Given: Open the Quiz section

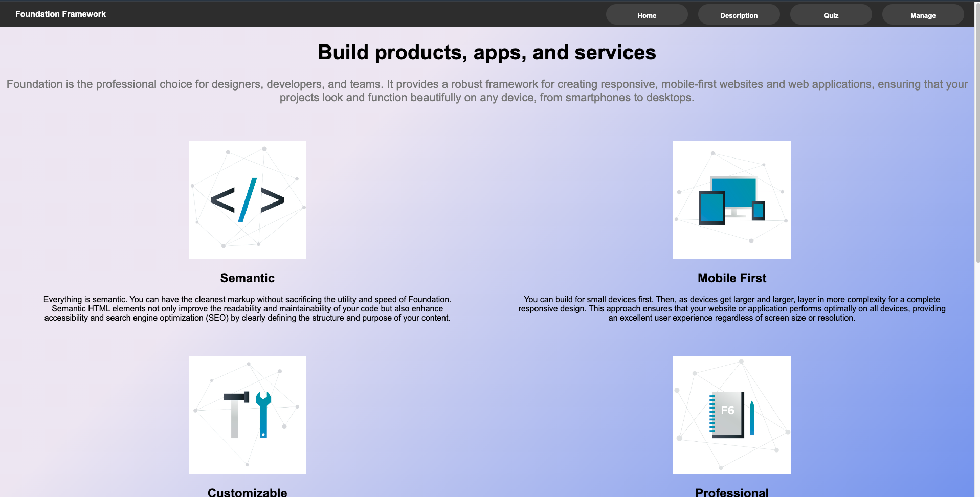Looking at the screenshot, I should point(831,15).
